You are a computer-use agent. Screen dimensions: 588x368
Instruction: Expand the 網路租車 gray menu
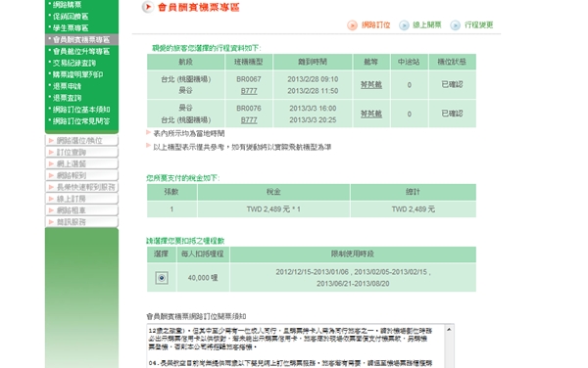pyautogui.click(x=81, y=210)
